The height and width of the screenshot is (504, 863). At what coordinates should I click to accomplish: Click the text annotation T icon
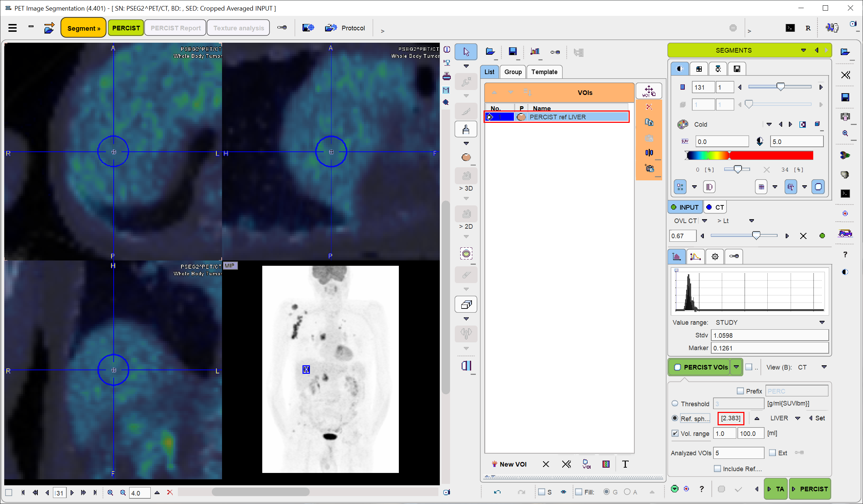tap(625, 464)
